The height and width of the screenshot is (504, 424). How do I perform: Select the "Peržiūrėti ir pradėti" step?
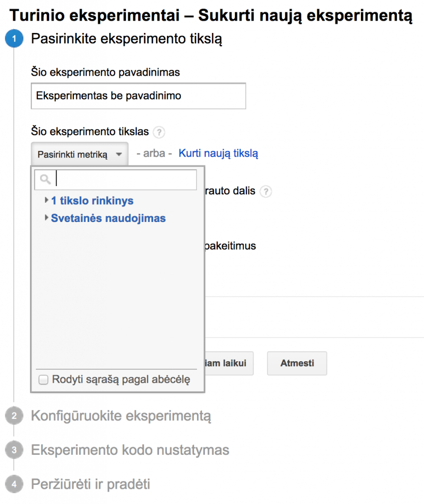[x=92, y=484]
